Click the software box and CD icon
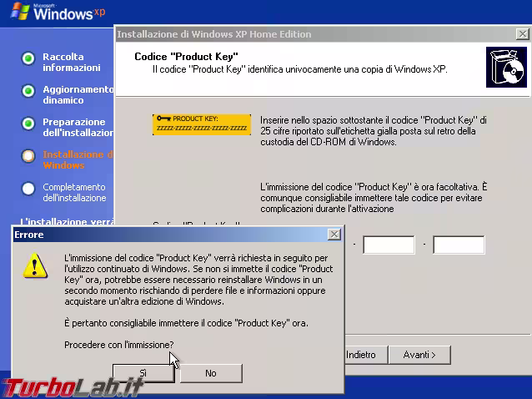This screenshot has width=532, height=399. coord(506,68)
